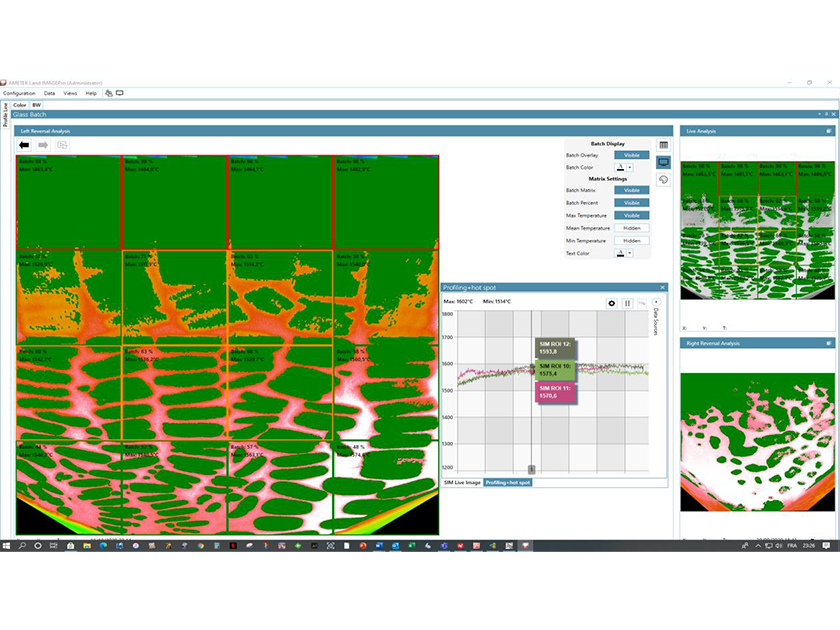This screenshot has height=630, width=840.
Task: Switch to the BW tab
Action: [36, 105]
